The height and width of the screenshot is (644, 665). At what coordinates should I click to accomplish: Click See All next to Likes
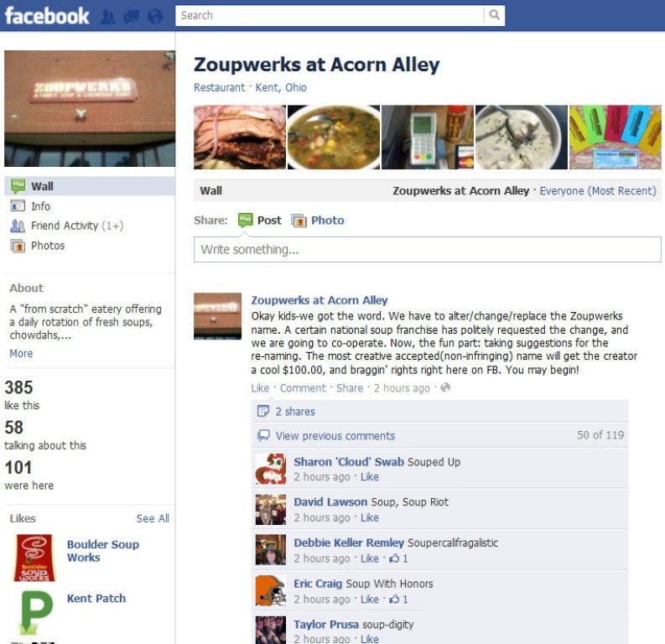tap(153, 518)
